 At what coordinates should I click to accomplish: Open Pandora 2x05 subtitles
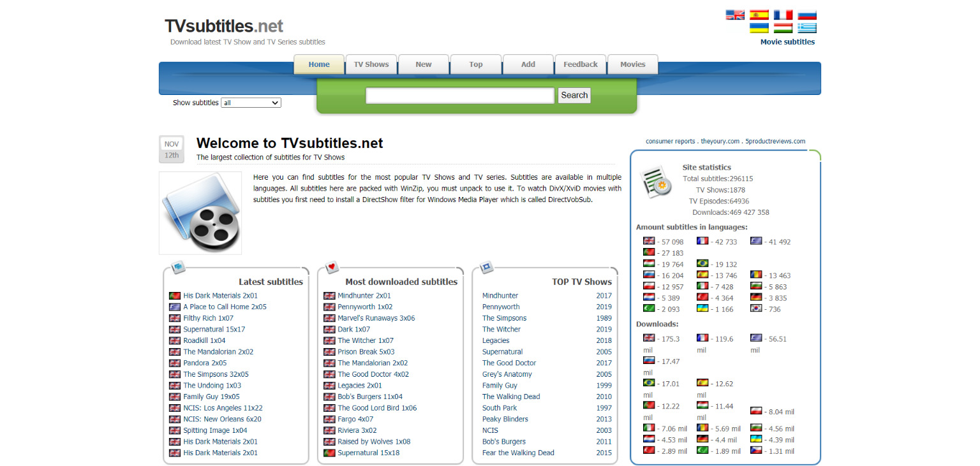tap(205, 363)
